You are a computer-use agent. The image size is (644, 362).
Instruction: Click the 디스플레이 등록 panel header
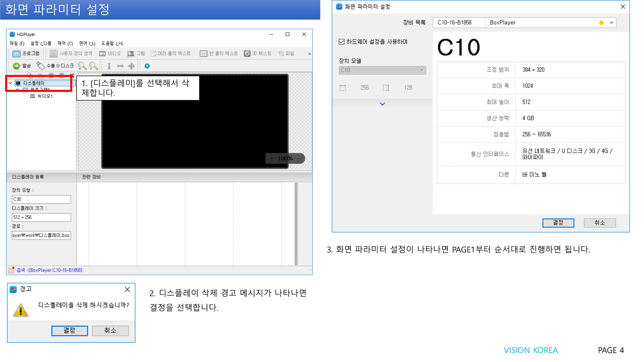28,177
